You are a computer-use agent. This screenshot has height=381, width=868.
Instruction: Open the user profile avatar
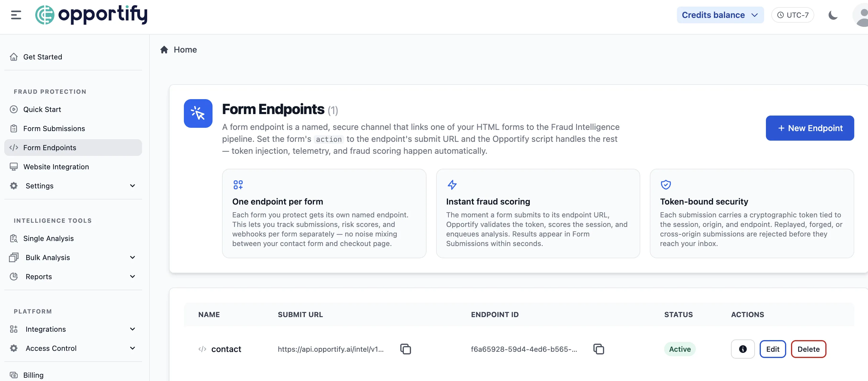(x=861, y=15)
